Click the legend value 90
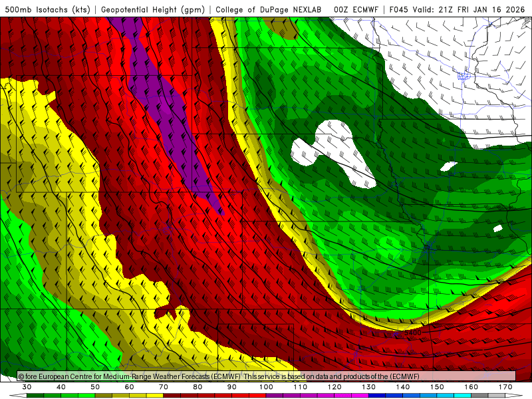532x399 pixels. pyautogui.click(x=232, y=387)
